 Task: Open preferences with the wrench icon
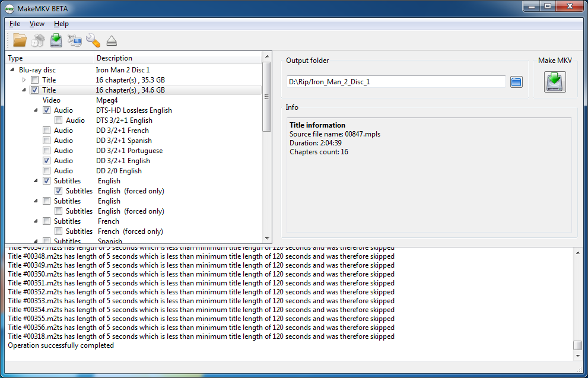point(93,40)
